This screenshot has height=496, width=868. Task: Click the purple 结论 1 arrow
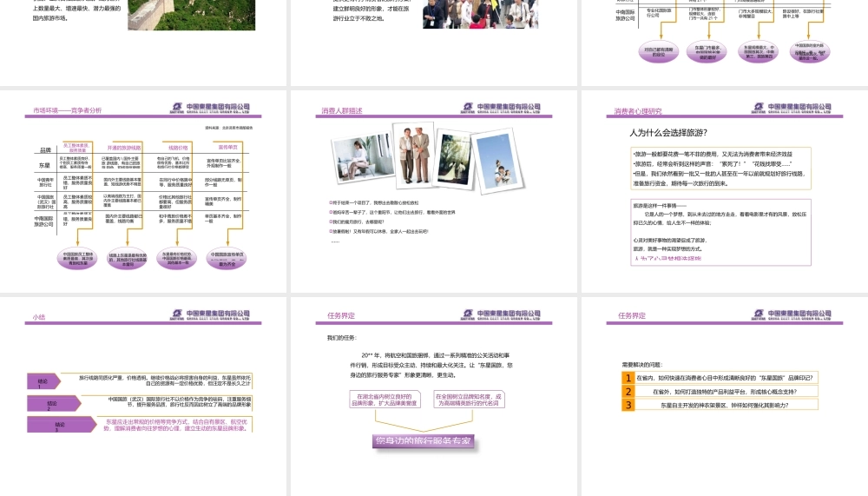[43, 381]
